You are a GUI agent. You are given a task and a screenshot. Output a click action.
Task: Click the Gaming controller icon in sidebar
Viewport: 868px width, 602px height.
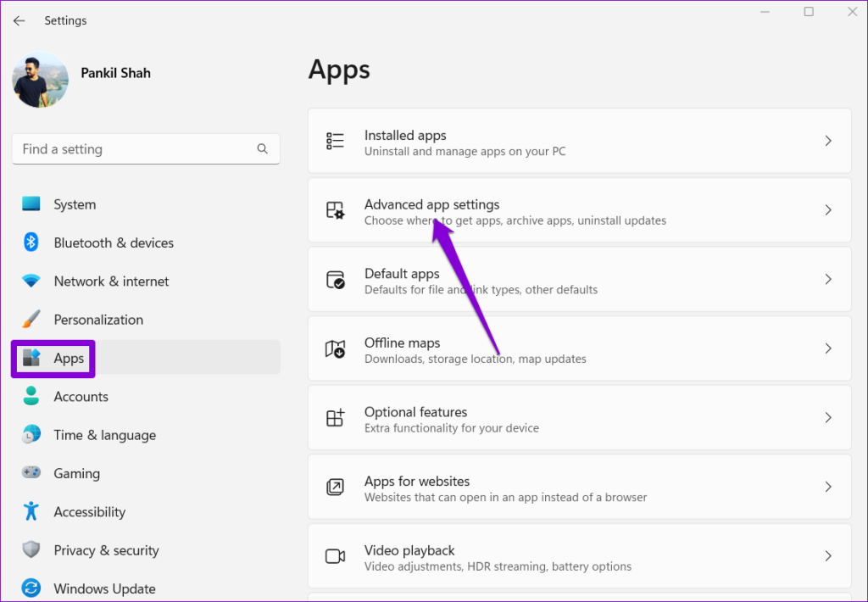[31, 473]
